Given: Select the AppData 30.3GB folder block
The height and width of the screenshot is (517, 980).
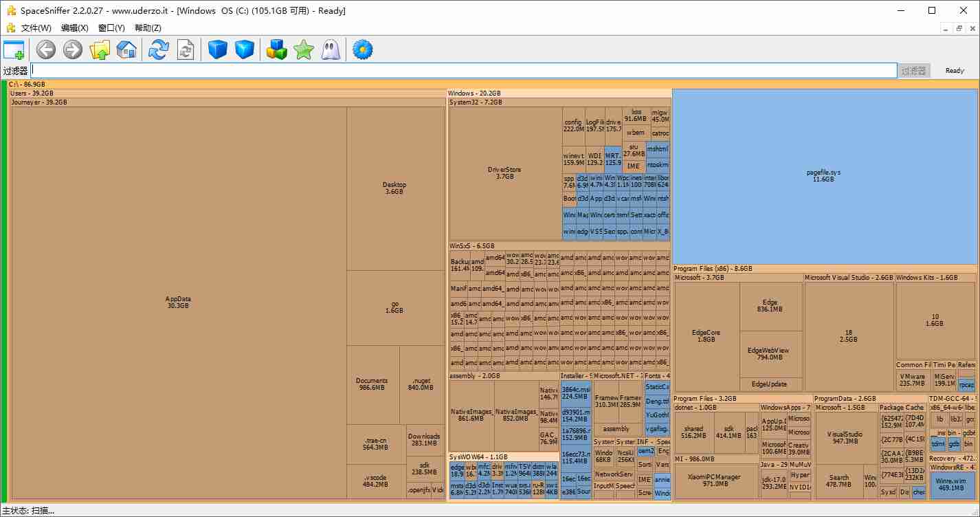Looking at the screenshot, I should coord(178,302).
